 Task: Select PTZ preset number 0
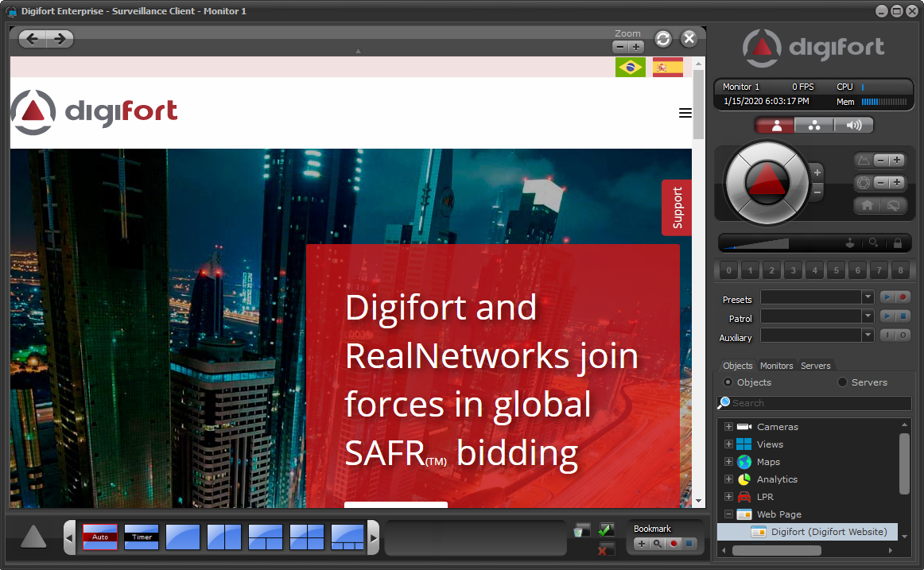pyautogui.click(x=729, y=270)
